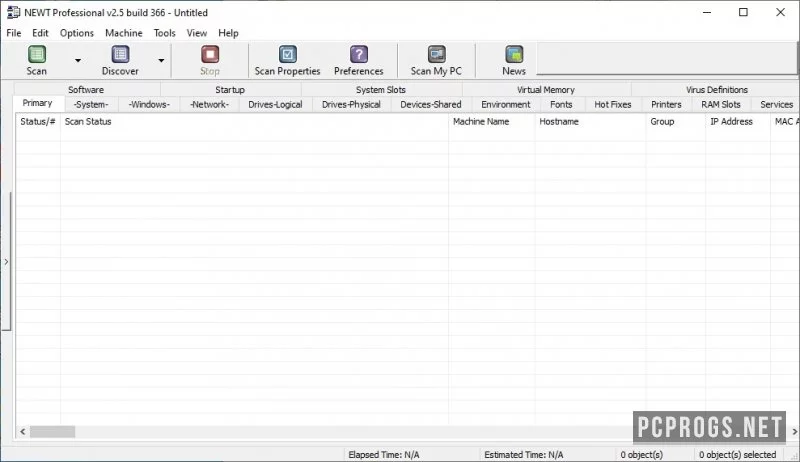The width and height of the screenshot is (800, 462).
Task: Sort by the Hostname column header
Action: coord(590,122)
